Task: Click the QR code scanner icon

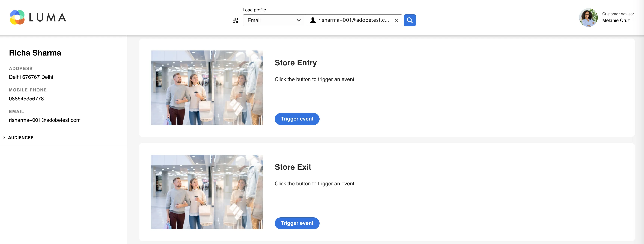Action: [235, 20]
